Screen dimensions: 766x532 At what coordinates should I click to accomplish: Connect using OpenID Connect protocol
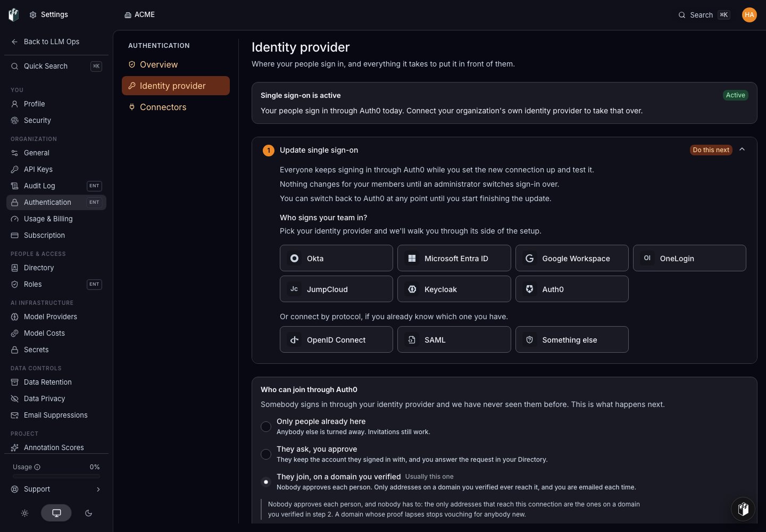336,339
